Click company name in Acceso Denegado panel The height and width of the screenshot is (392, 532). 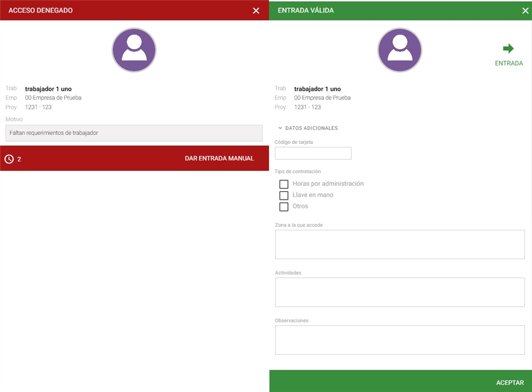53,98
